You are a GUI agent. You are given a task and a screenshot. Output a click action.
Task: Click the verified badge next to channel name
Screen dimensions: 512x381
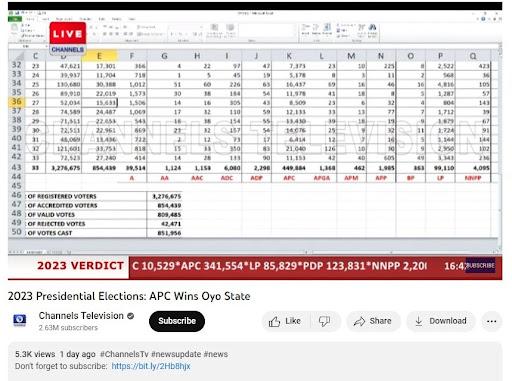(131, 316)
